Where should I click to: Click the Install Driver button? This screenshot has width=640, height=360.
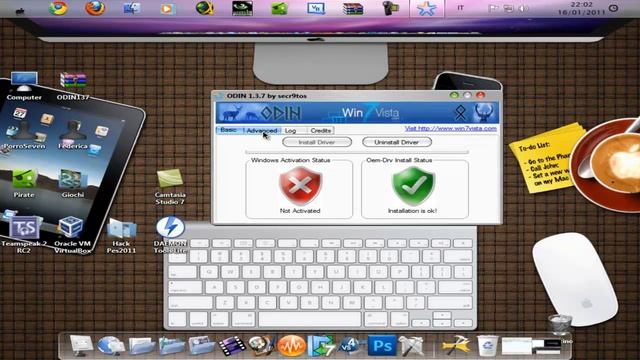coord(317,142)
